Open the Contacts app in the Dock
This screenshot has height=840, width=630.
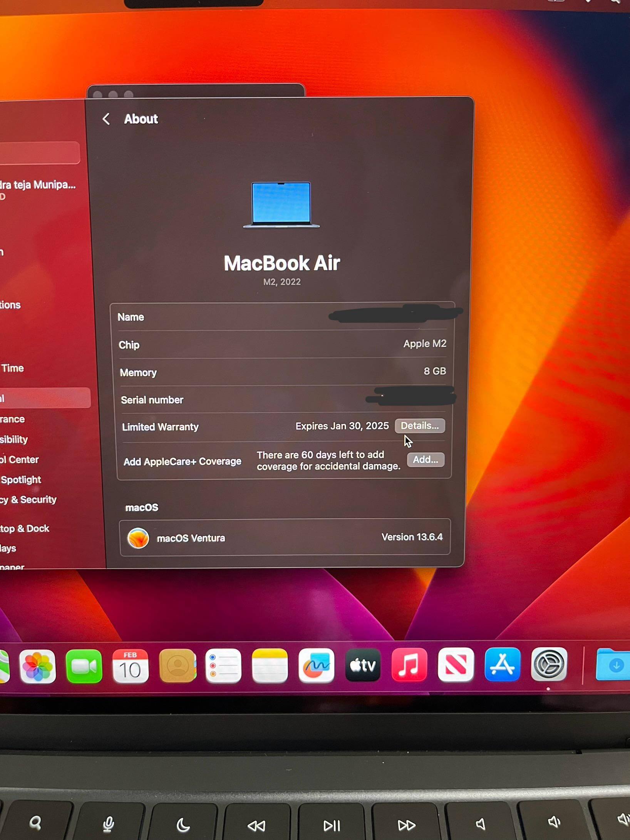click(x=177, y=666)
